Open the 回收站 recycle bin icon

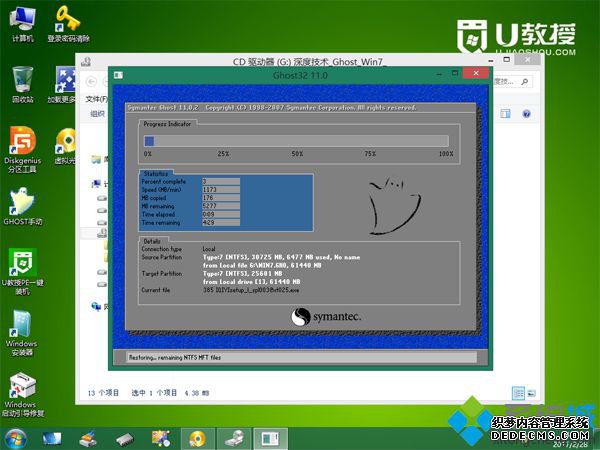tap(23, 85)
